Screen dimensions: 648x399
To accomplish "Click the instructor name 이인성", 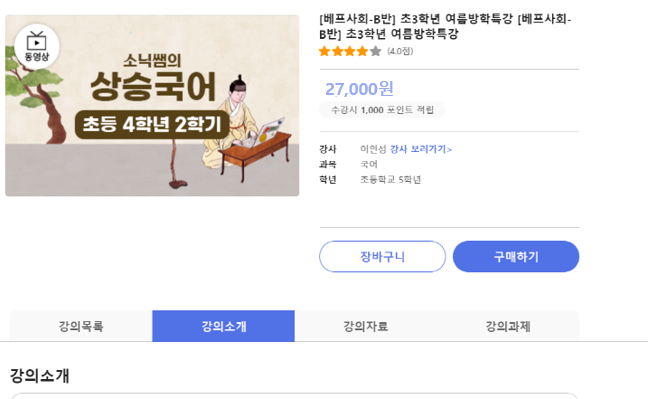I will point(373,149).
